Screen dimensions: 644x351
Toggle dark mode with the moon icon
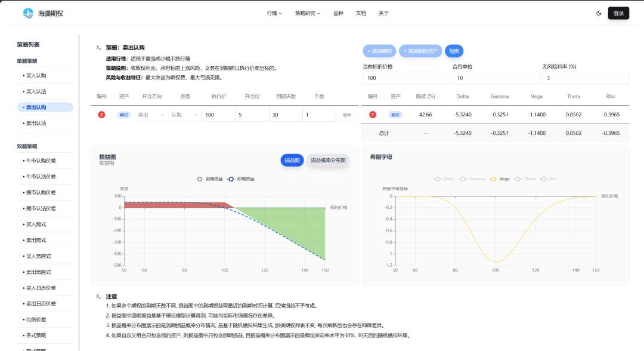tap(599, 13)
